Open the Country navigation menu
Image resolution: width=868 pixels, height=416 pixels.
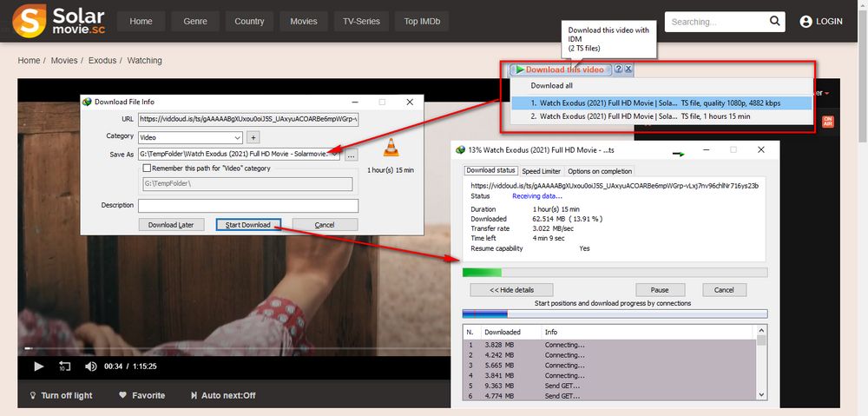tap(249, 22)
